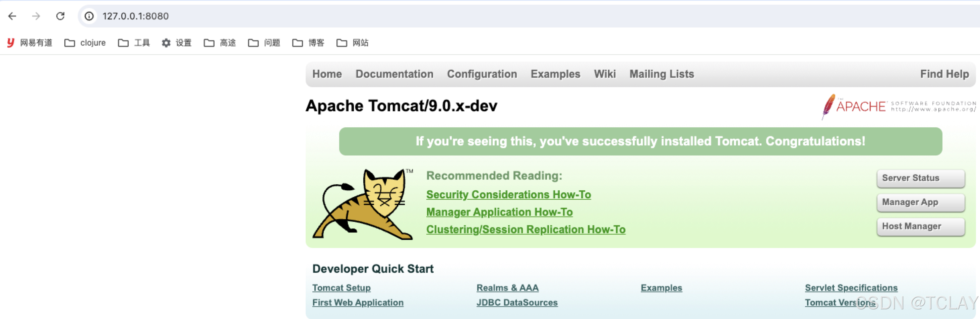Click the Server Status button
This screenshot has width=980, height=319.
pos(920,178)
